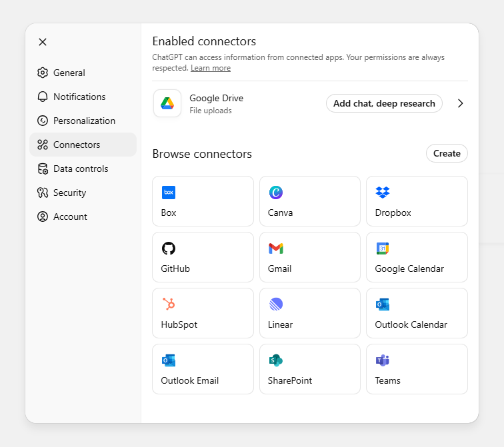Image resolution: width=504 pixels, height=447 pixels.
Task: Select the Google Drive name text
Action: (x=216, y=99)
